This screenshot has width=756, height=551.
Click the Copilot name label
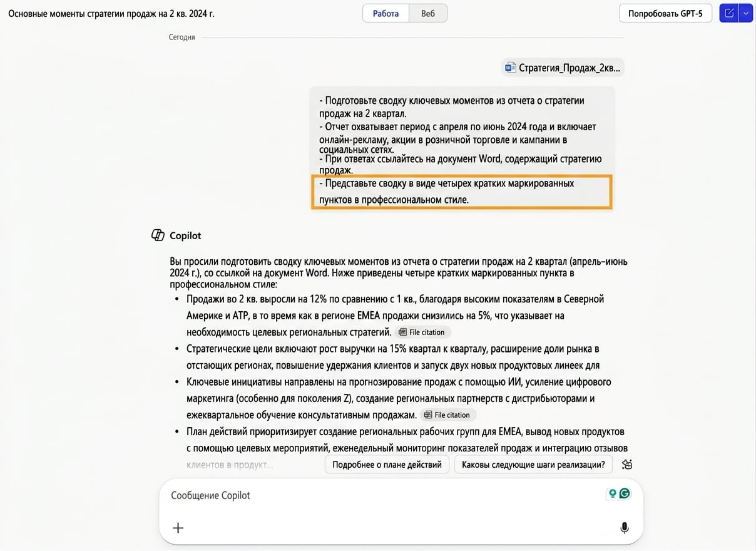tap(185, 235)
